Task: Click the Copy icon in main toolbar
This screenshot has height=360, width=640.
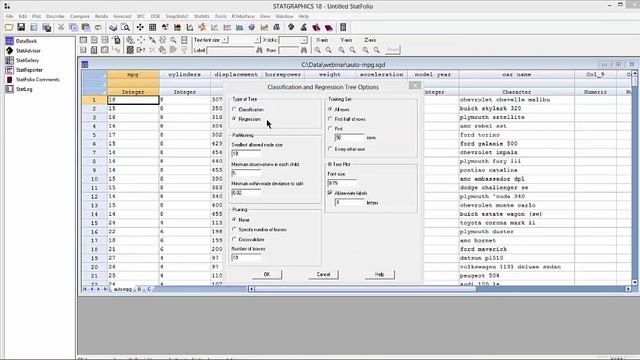Action: (73, 27)
